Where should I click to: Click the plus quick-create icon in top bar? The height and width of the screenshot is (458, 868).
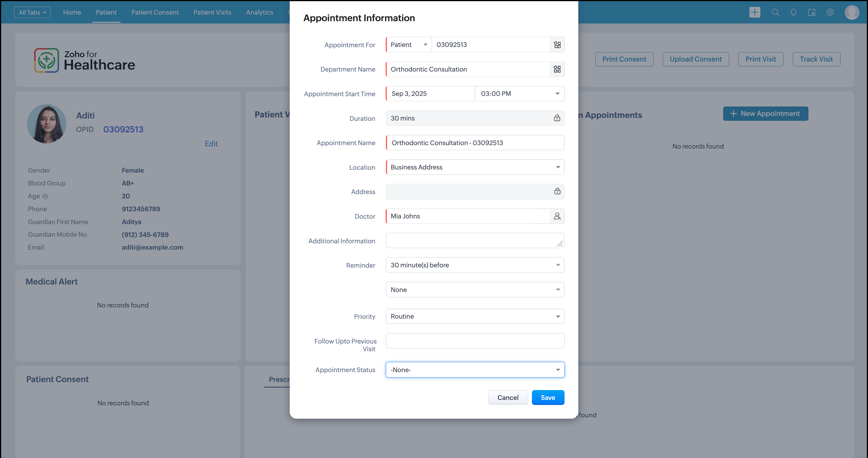[754, 13]
